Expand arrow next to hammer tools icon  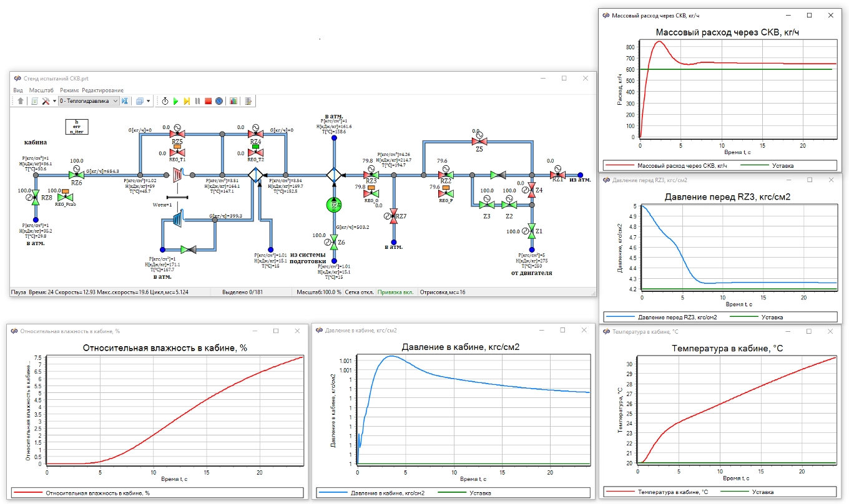(x=54, y=101)
